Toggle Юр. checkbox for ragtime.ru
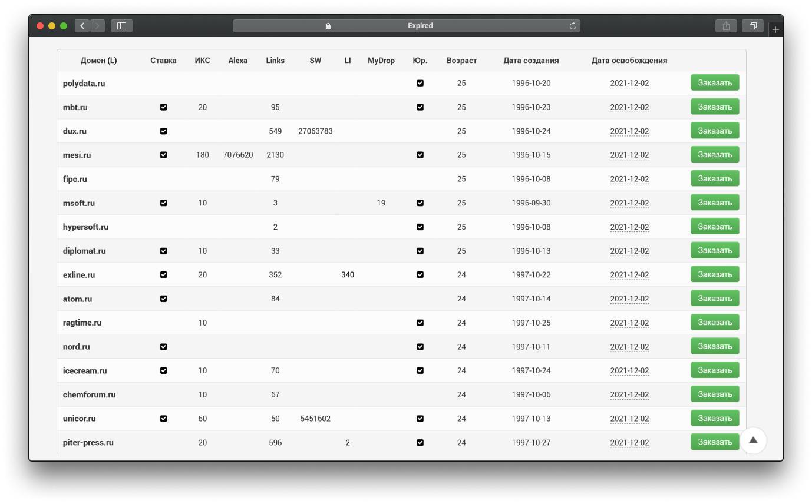Image resolution: width=812 pixels, height=504 pixels. tap(420, 323)
